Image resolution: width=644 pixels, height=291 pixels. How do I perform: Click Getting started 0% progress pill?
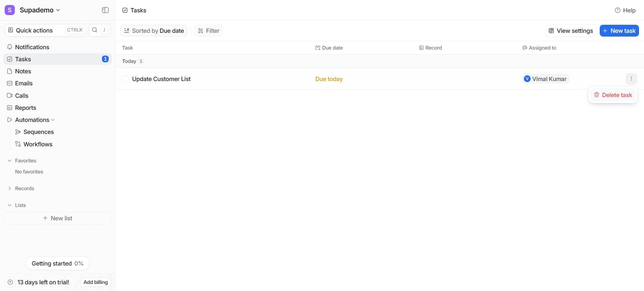(57, 264)
